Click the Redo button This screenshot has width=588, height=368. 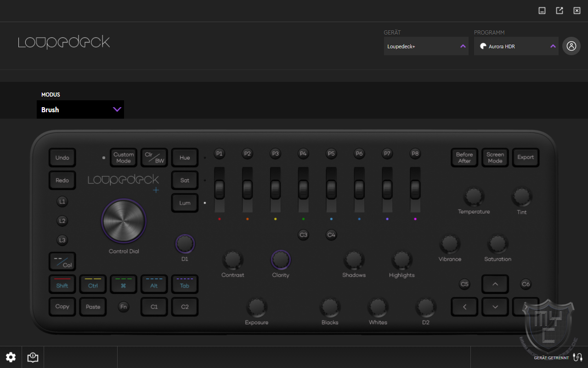(62, 180)
